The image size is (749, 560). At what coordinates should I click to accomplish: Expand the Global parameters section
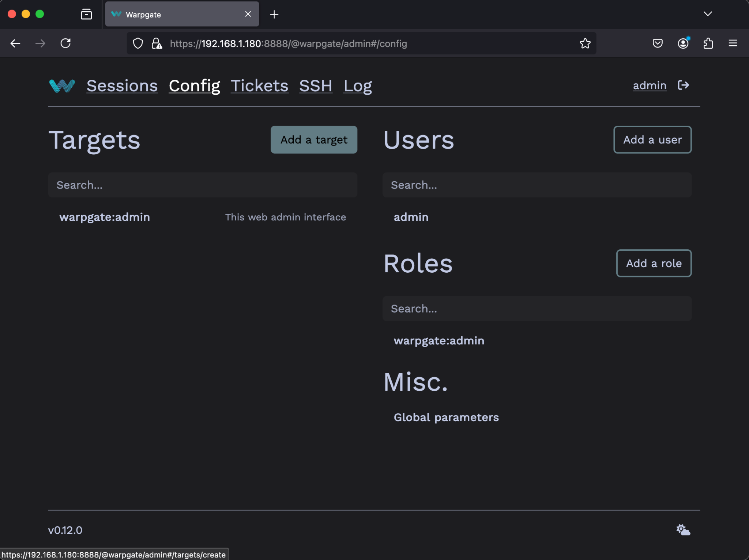tap(446, 417)
